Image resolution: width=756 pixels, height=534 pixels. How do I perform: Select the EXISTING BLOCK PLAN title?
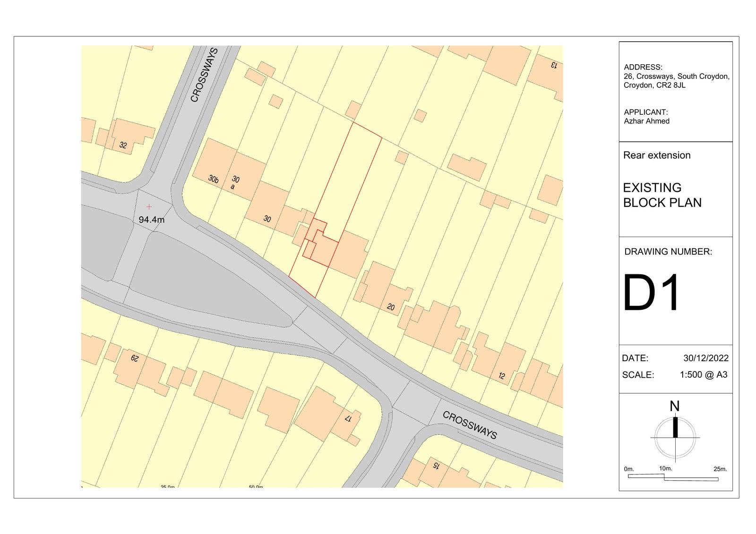(x=662, y=195)
